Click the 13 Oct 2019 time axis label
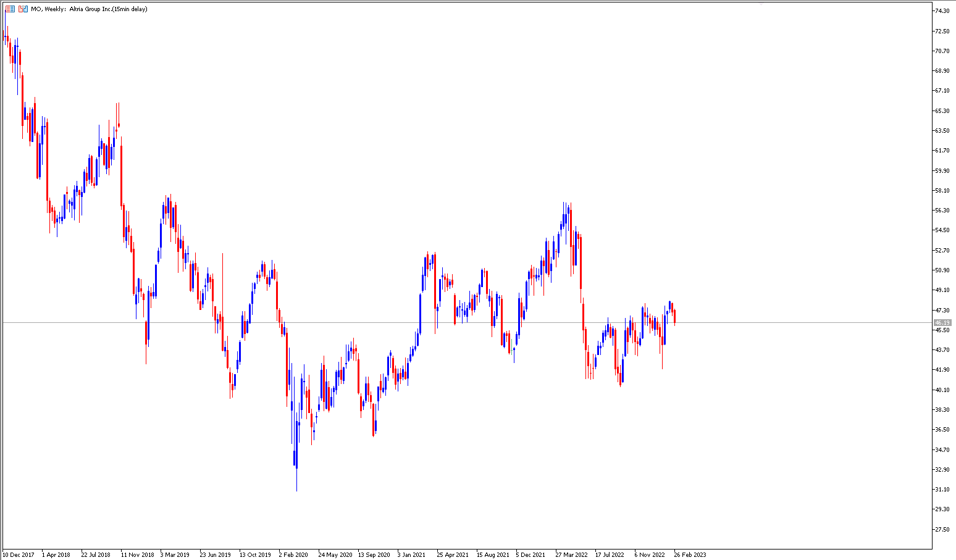The width and height of the screenshot is (956, 560). click(255, 555)
